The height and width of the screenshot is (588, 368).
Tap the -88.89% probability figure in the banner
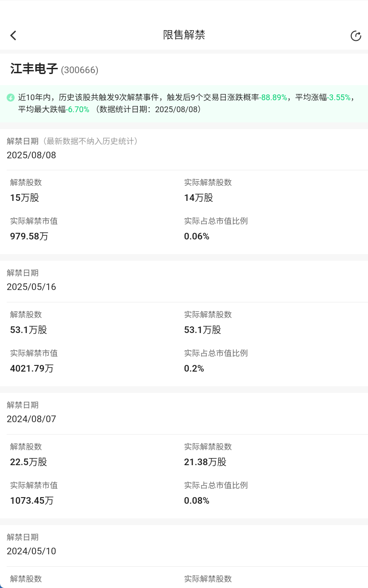pos(273,98)
